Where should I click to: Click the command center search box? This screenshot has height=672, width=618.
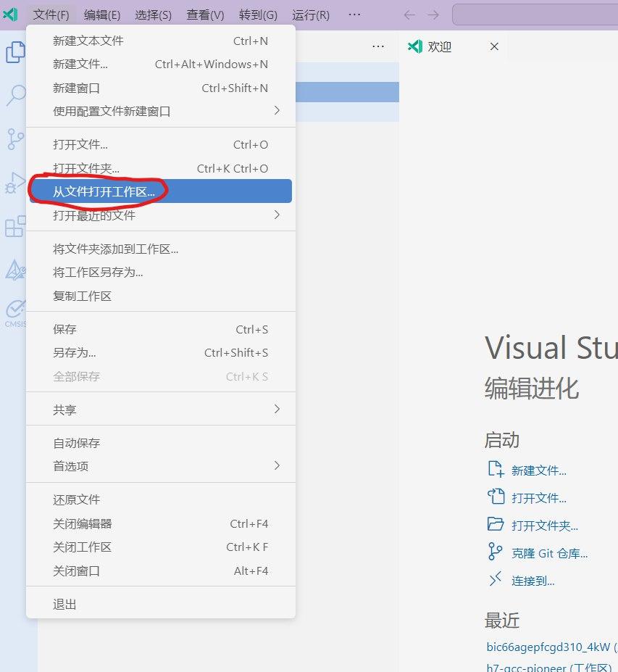535,15
